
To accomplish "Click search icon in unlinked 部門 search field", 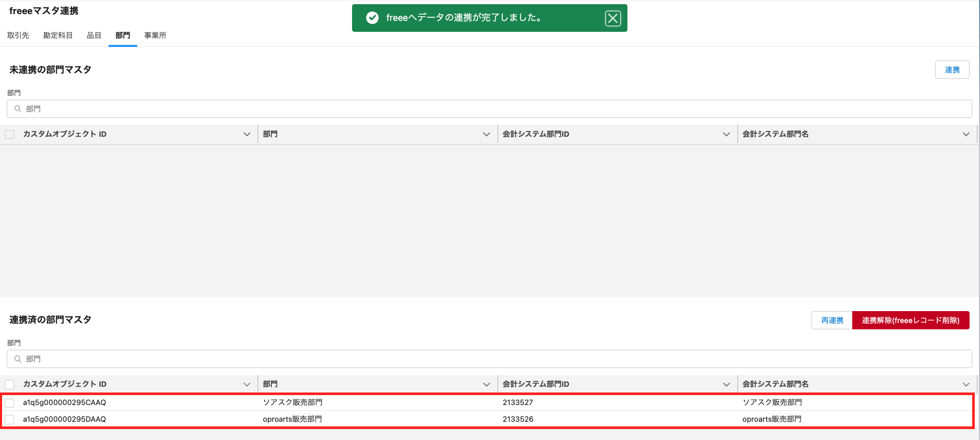I will [x=18, y=109].
